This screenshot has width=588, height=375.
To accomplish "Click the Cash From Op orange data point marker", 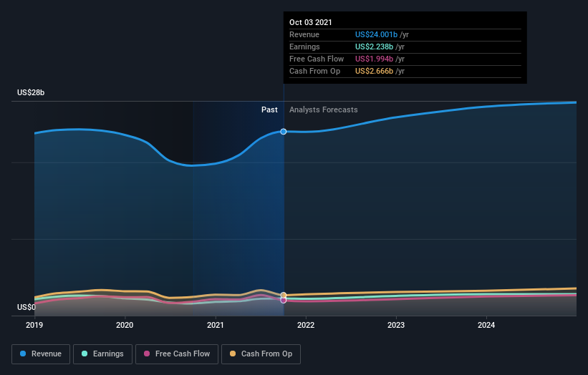I will [284, 295].
